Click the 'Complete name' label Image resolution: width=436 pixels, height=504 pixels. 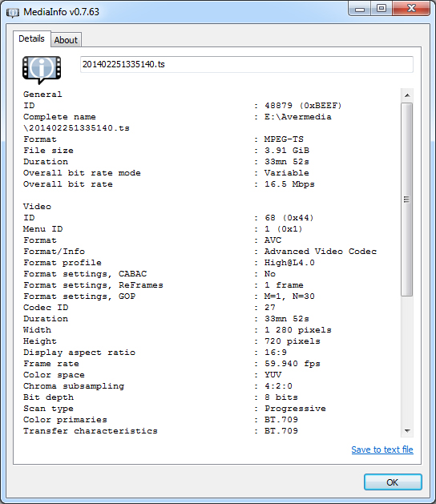pyautogui.click(x=59, y=117)
